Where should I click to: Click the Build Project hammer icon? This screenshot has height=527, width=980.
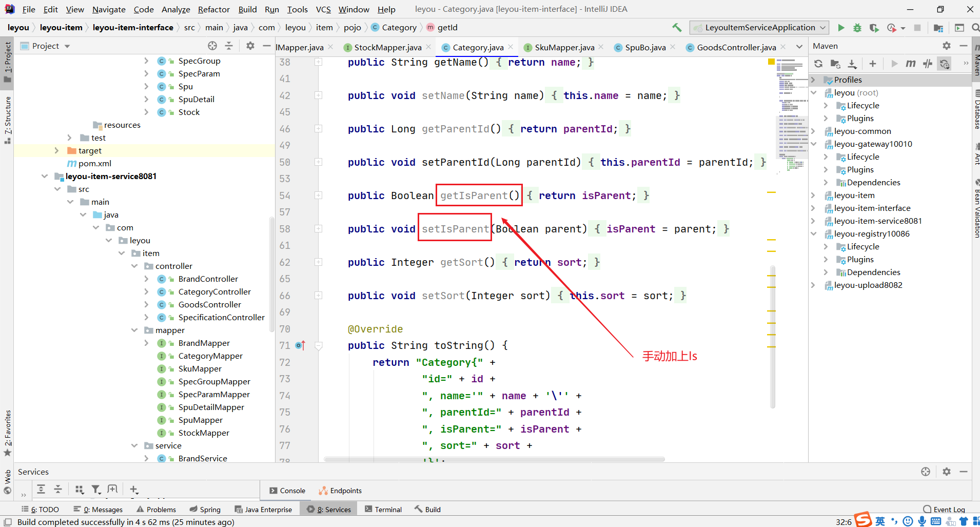677,27
